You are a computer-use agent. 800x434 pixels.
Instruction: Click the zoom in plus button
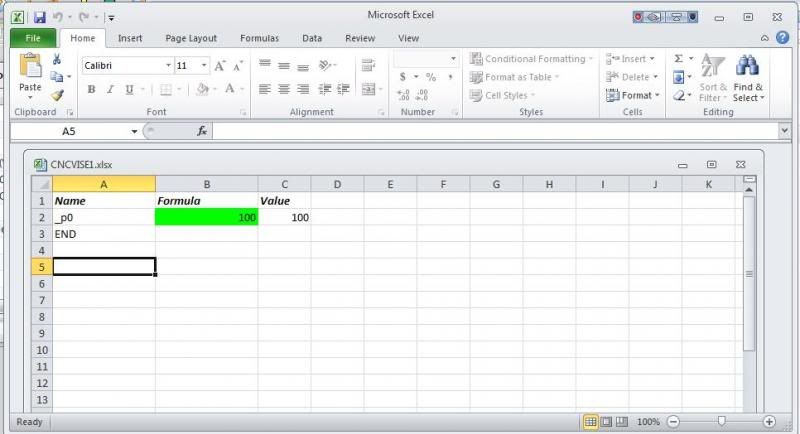769,422
